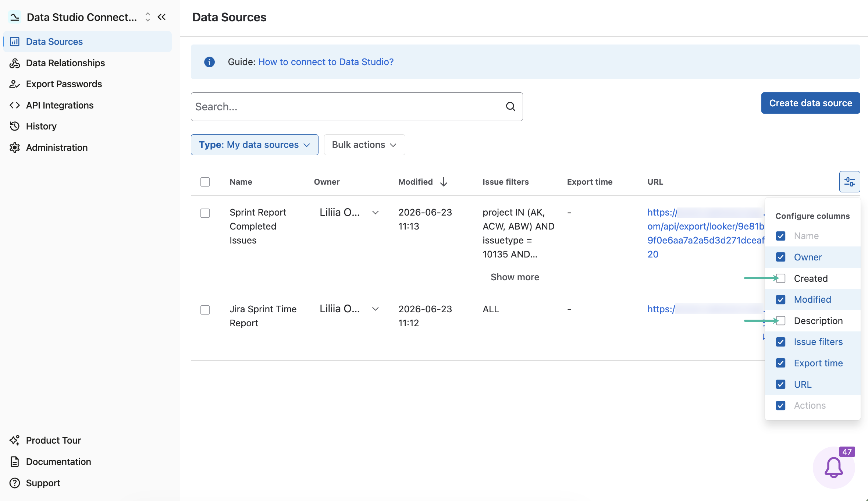Viewport: 868px width, 501px height.
Task: Click the Product Tour sparkle icon
Action: 15,440
